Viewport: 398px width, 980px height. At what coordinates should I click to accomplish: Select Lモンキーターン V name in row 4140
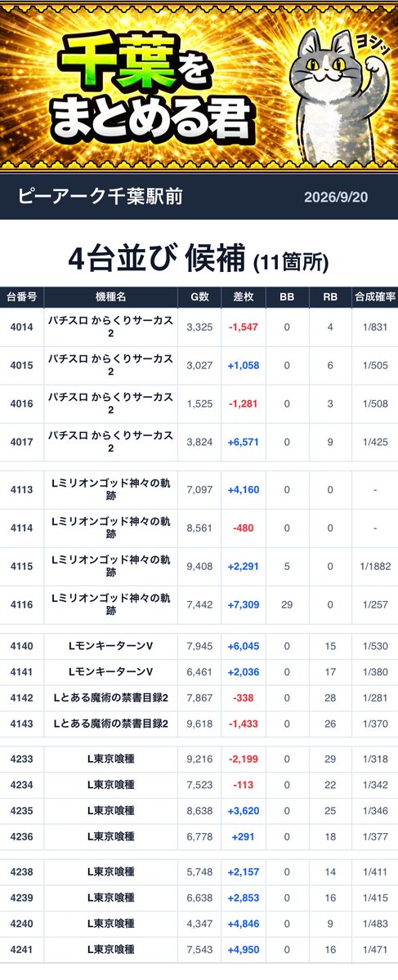110,647
